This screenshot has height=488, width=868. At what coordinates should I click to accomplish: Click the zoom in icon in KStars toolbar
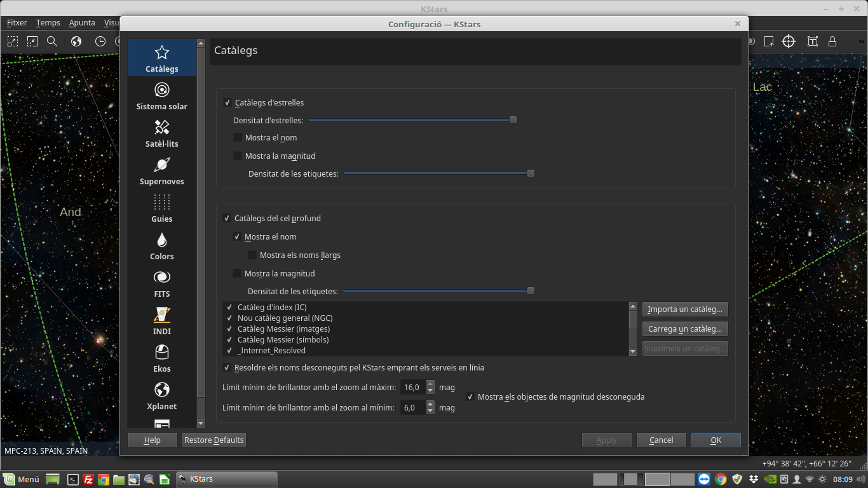[13, 41]
